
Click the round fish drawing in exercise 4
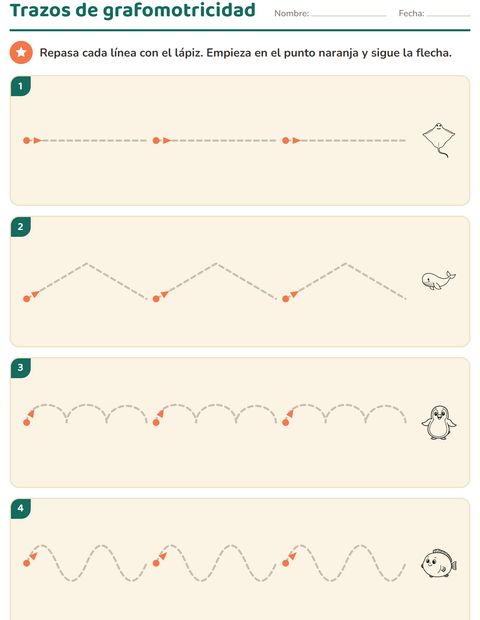pyautogui.click(x=439, y=563)
